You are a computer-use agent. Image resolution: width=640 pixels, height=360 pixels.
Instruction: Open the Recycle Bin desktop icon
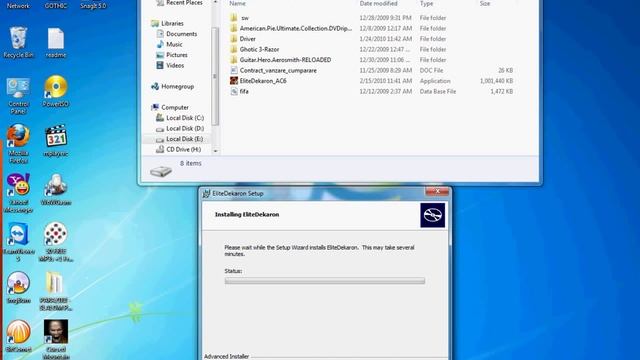pos(18,42)
